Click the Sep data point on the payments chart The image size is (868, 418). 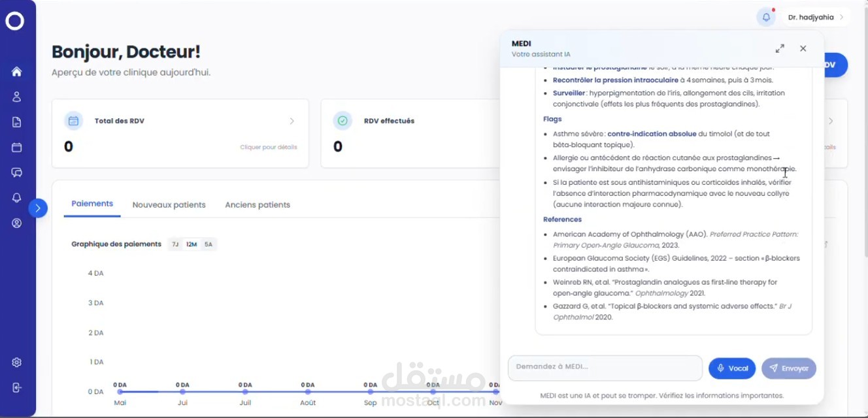click(x=371, y=391)
